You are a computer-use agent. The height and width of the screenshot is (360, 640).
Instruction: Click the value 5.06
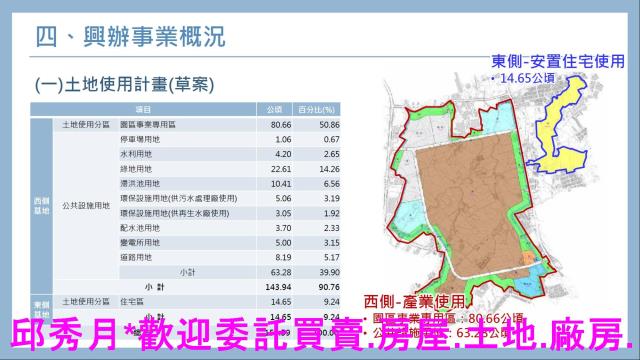pos(283,198)
